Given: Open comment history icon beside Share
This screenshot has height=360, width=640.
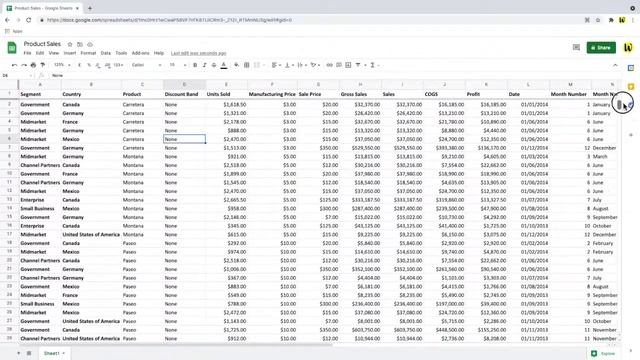Looking at the screenshot, I should coord(576,47).
